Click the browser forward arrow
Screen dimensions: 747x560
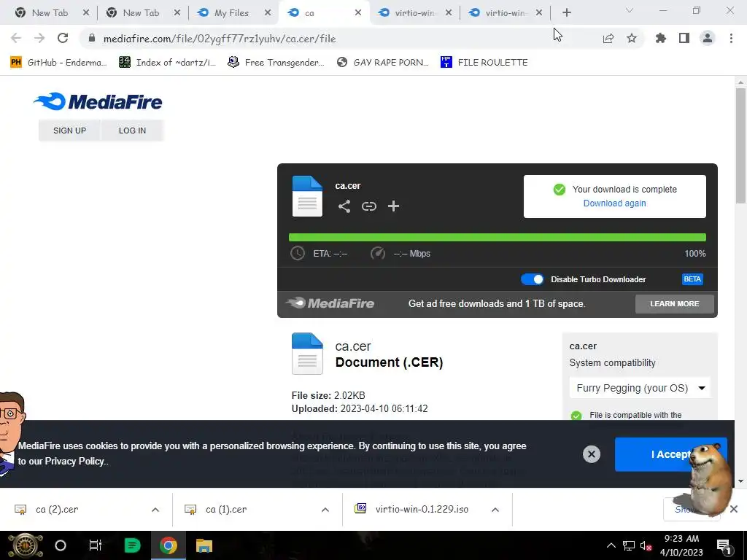[x=39, y=38]
